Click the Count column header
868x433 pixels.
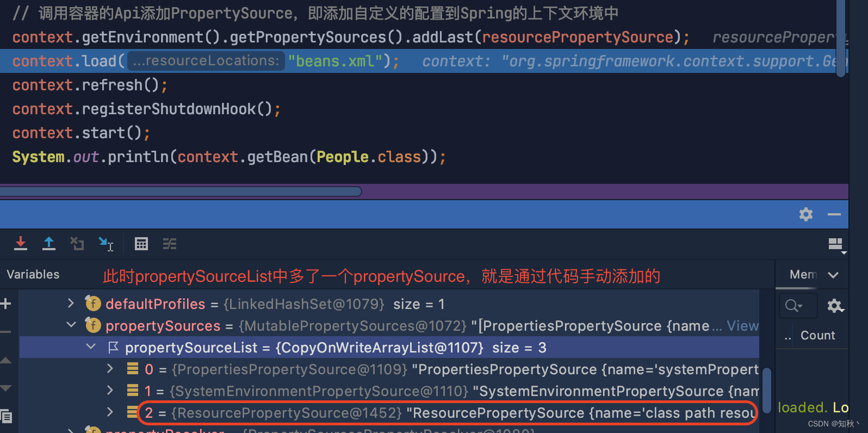817,336
